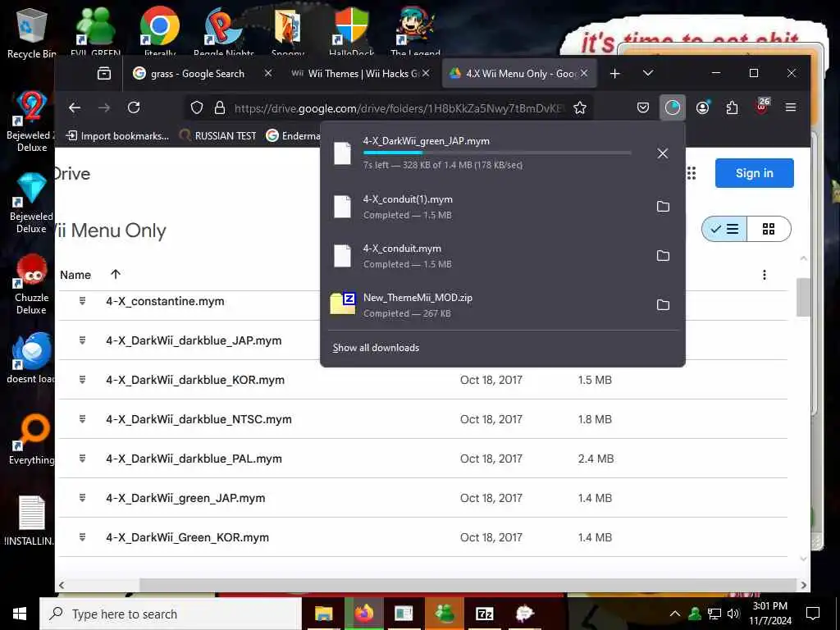This screenshot has height=630, width=840.
Task: Open the Firefox View tab button
Action: click(x=104, y=73)
